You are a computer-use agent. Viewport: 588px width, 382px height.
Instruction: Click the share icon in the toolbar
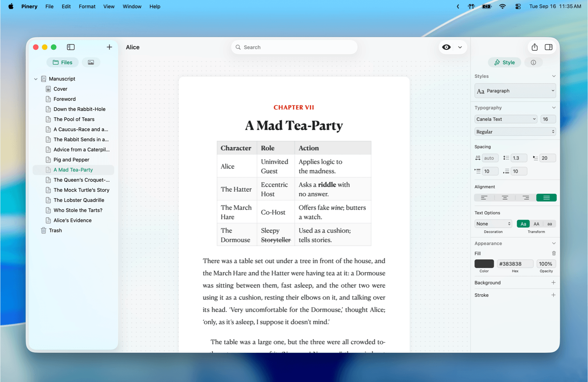(534, 47)
